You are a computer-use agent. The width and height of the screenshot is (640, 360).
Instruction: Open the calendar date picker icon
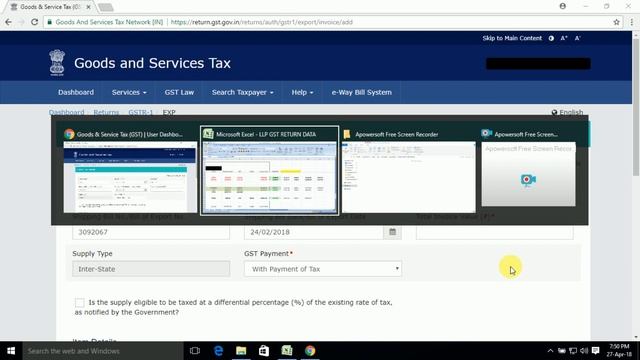(x=392, y=232)
